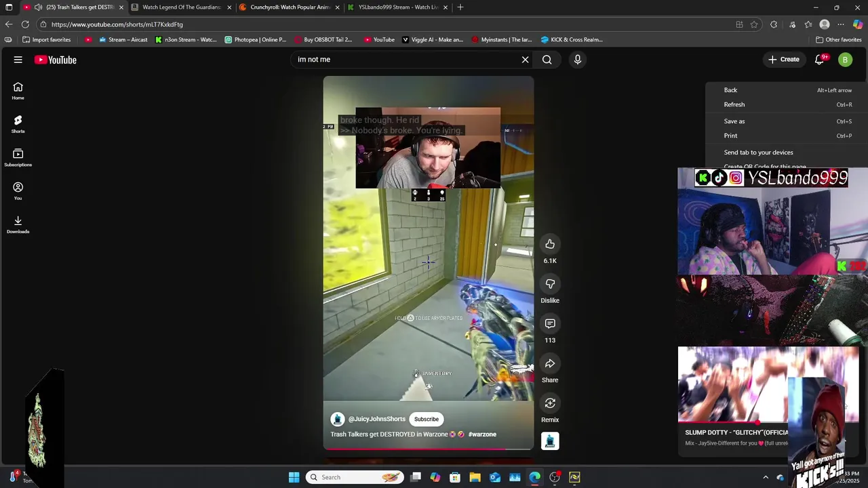Dislike the Short
The width and height of the screenshot is (868, 488).
[550, 283]
